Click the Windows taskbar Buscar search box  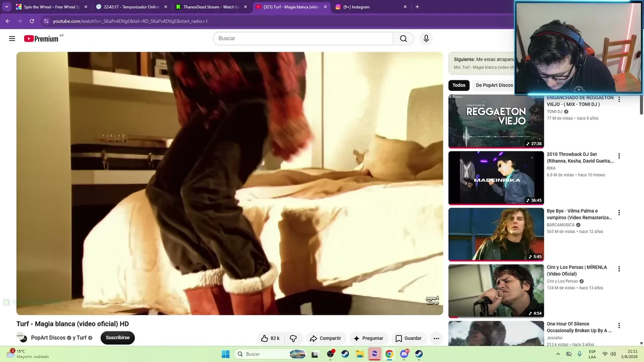coord(270,354)
